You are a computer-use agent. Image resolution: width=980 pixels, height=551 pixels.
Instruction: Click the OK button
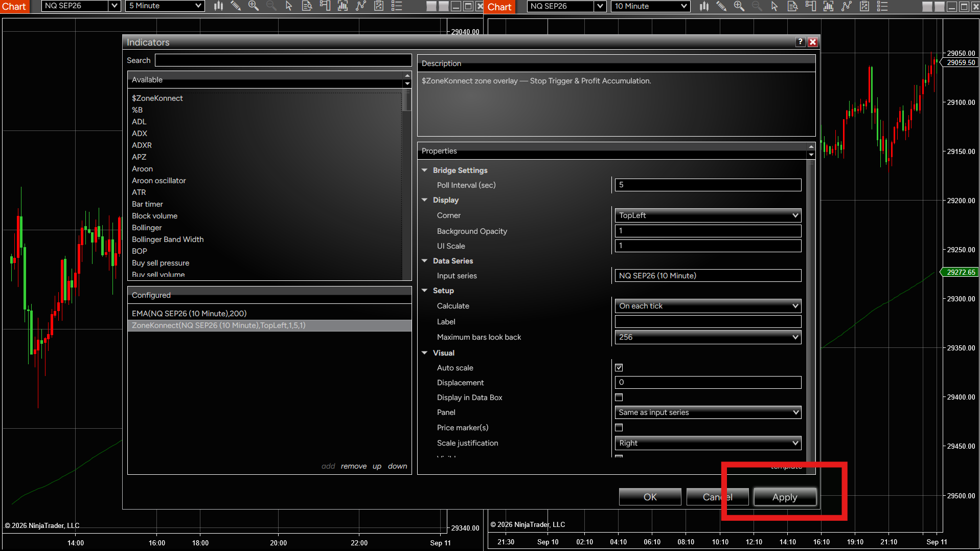650,497
